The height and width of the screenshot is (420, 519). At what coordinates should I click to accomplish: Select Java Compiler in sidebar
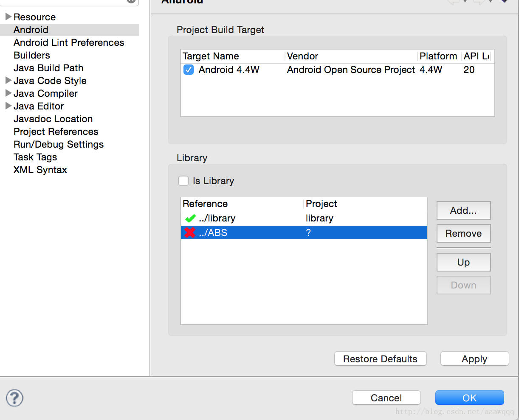45,93
